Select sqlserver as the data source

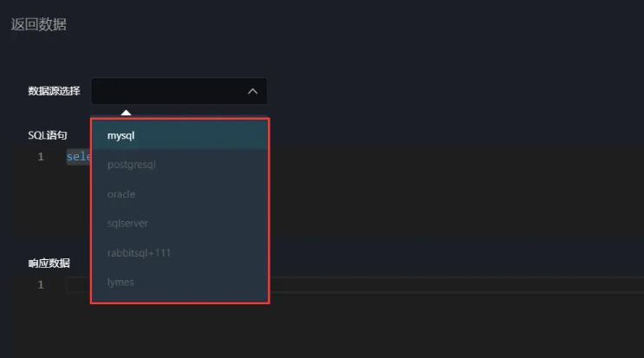tap(127, 223)
